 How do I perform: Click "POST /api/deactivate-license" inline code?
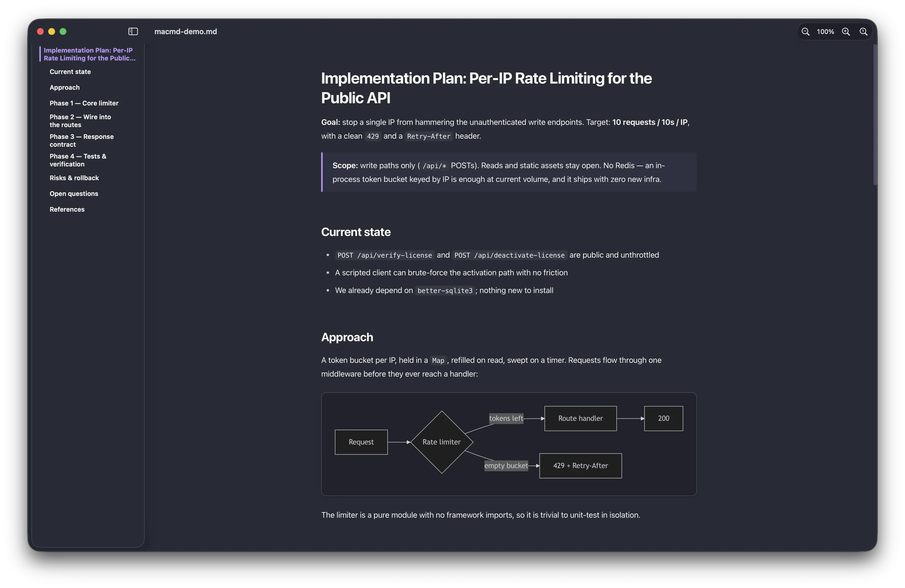point(510,255)
